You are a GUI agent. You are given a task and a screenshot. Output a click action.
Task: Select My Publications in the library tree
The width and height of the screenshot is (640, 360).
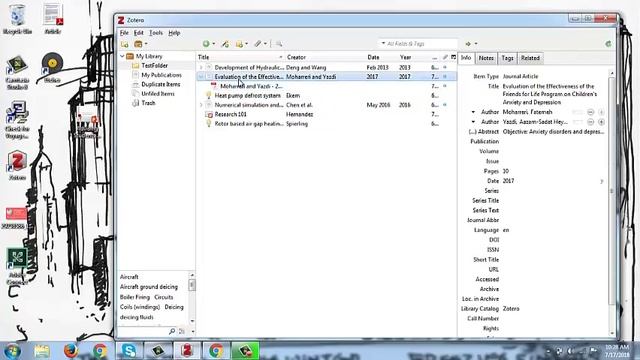tap(161, 75)
